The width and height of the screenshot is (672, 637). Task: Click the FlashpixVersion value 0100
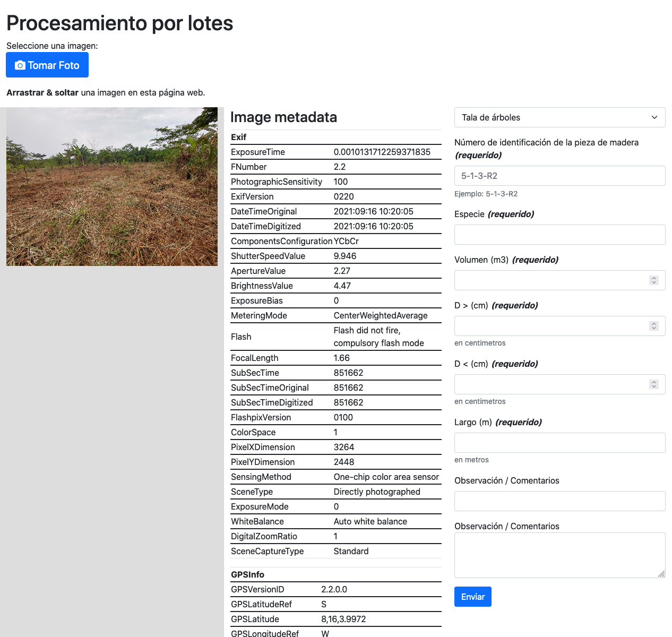(x=343, y=417)
